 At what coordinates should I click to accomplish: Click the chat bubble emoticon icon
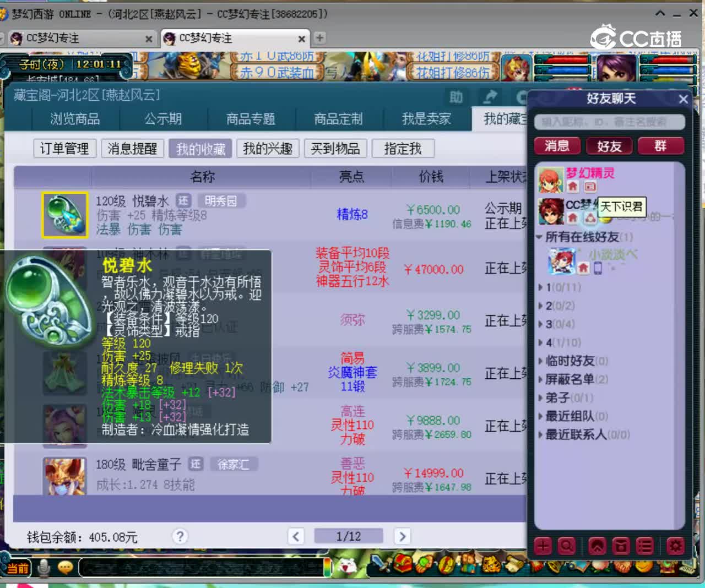pos(66,568)
